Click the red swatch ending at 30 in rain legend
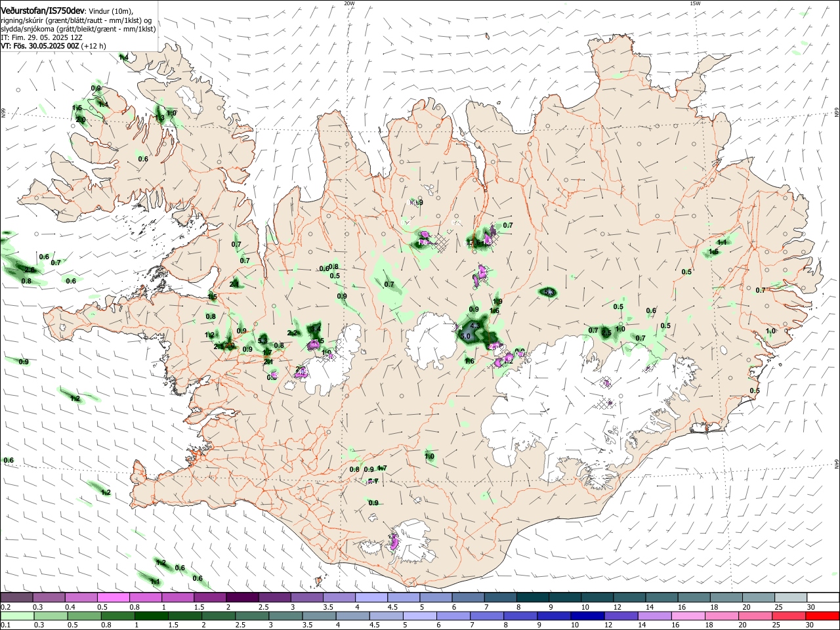The width and height of the screenshot is (840, 630). tap(824, 616)
